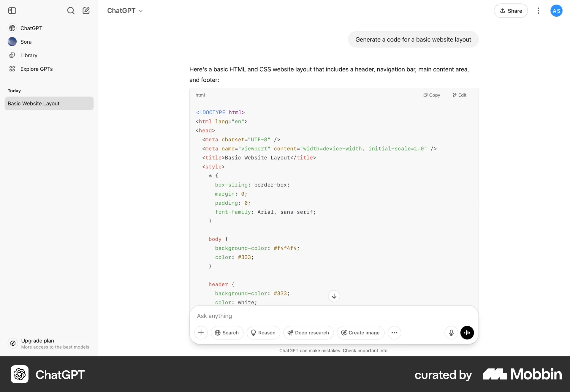This screenshot has width=570, height=392.
Task: Open Explore GPTs in the sidebar
Action: (x=36, y=69)
